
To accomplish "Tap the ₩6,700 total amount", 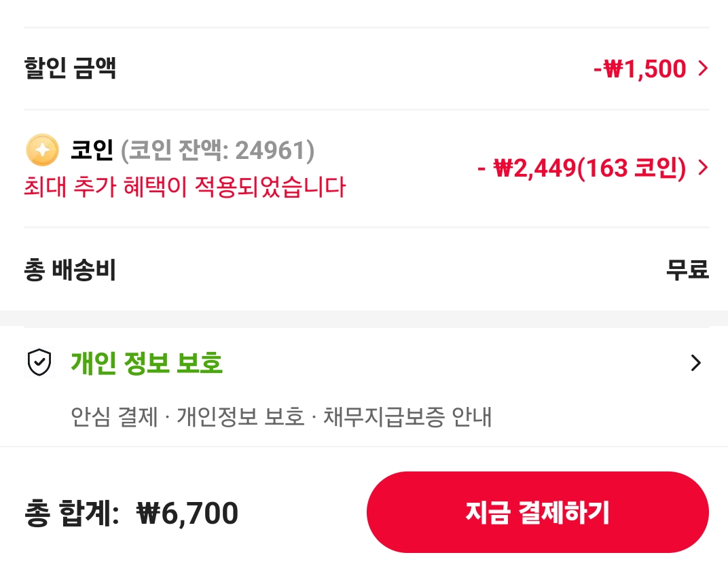I will click(x=187, y=514).
